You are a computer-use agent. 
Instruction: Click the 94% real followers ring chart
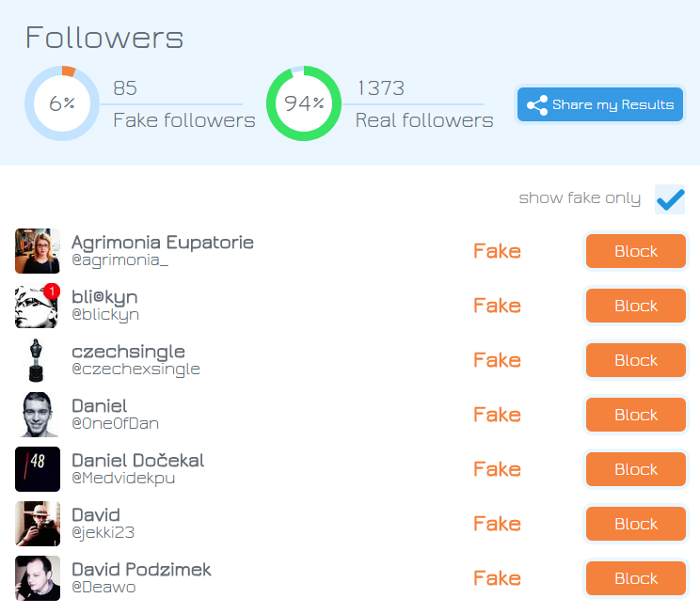click(304, 103)
